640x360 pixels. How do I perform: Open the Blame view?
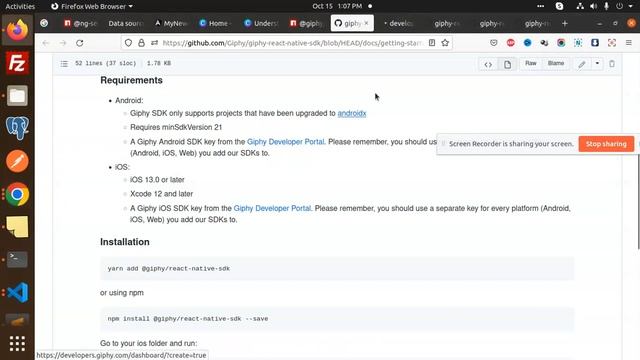[x=556, y=64]
